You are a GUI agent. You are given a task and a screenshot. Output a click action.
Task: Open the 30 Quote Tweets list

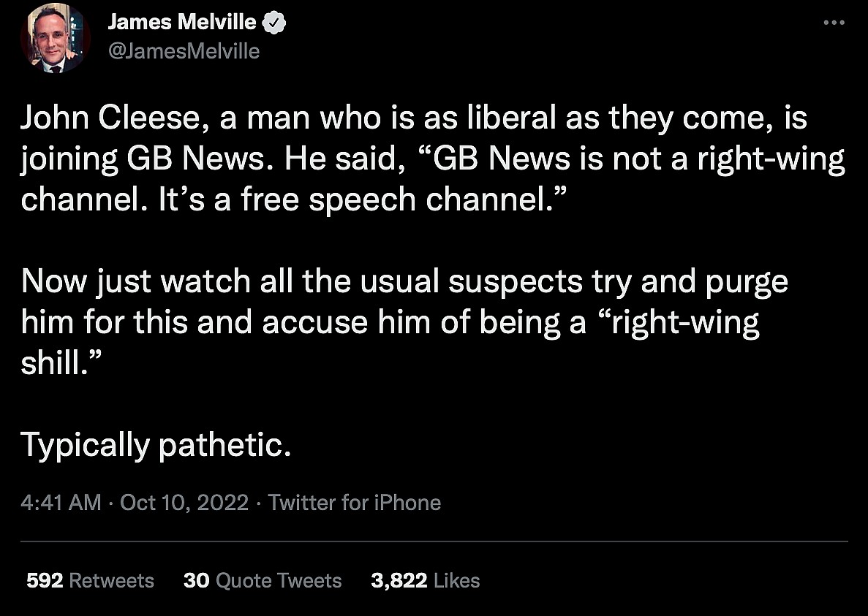(263, 580)
